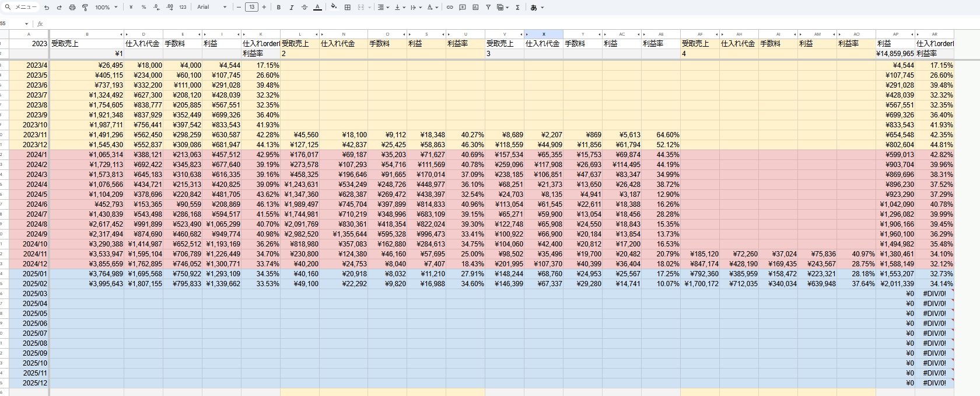
Task: Click the ¥2,011,339 profit cell
Action: pyautogui.click(x=895, y=284)
